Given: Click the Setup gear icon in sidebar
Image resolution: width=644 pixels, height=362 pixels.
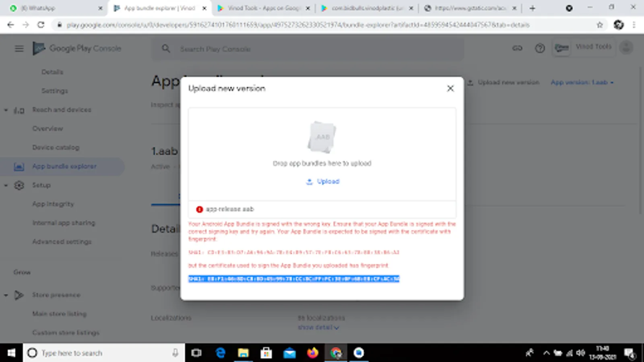Looking at the screenshot, I should coord(19,185).
